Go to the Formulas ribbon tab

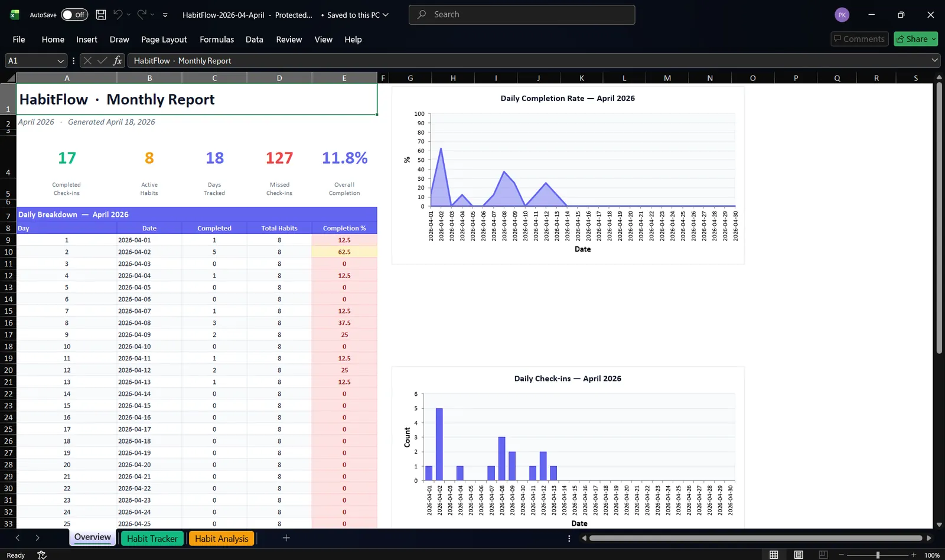pos(217,40)
